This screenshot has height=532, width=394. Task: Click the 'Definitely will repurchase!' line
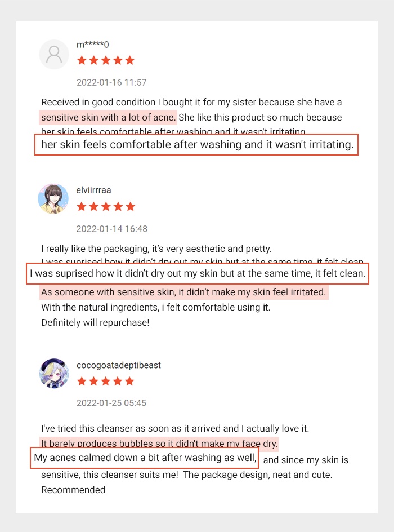tap(95, 323)
